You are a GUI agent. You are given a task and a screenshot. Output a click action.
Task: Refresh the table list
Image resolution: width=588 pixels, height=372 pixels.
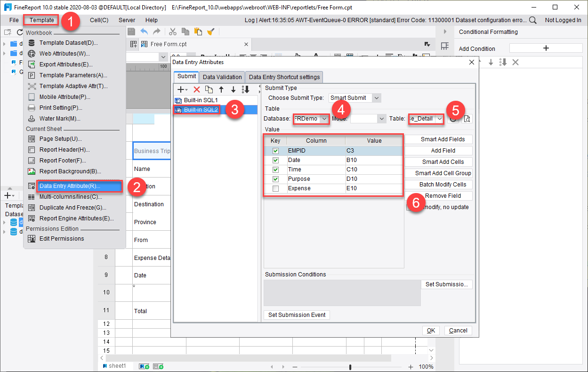(453, 119)
